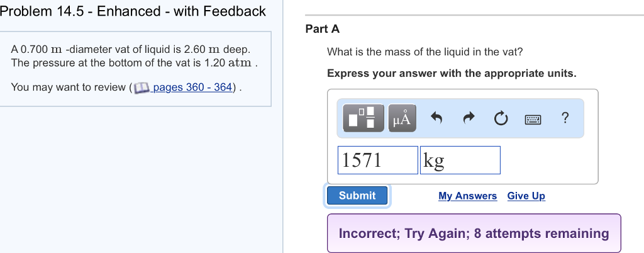The width and height of the screenshot is (644, 253).
Task: Open the My Answers link
Action: [467, 196]
